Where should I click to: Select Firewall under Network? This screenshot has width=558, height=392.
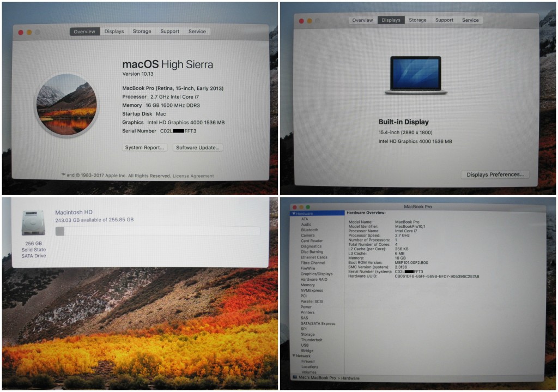[308, 361]
